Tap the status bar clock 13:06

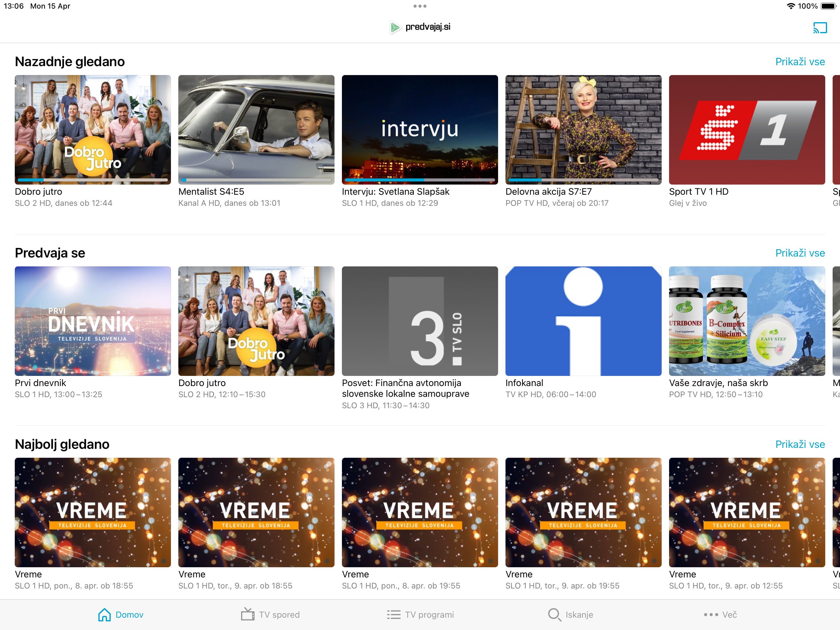tap(14, 6)
